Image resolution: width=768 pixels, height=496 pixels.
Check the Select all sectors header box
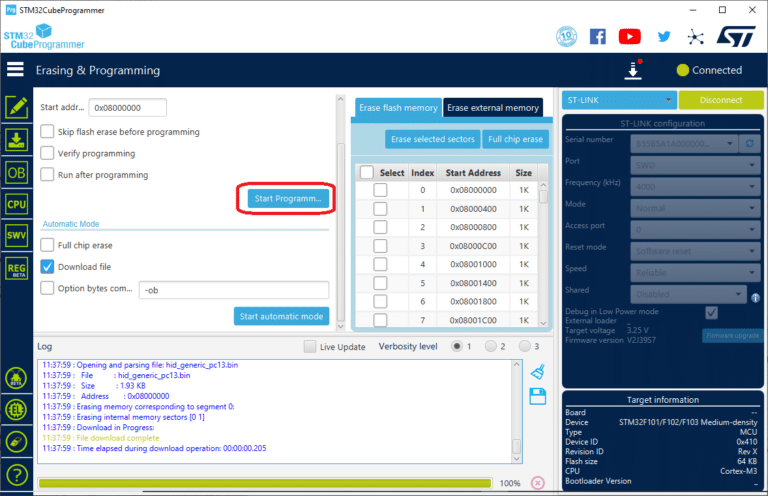pyautogui.click(x=366, y=172)
